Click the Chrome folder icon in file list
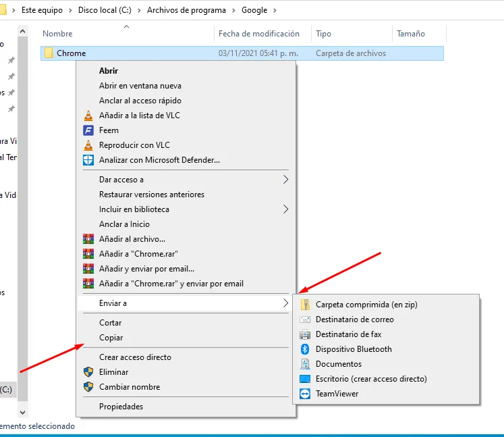The width and height of the screenshot is (504, 437). [x=49, y=53]
